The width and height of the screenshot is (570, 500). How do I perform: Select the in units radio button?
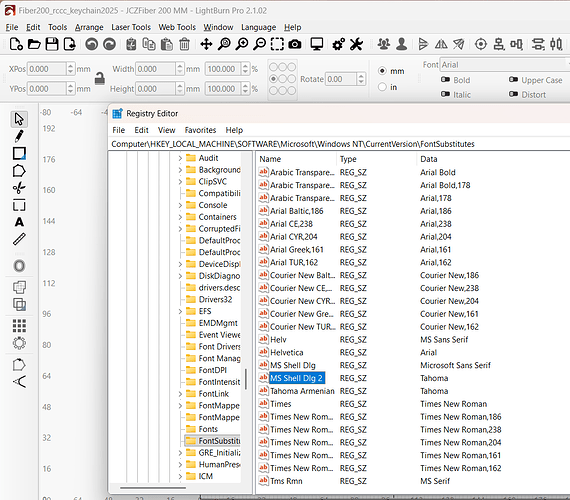pos(382,87)
